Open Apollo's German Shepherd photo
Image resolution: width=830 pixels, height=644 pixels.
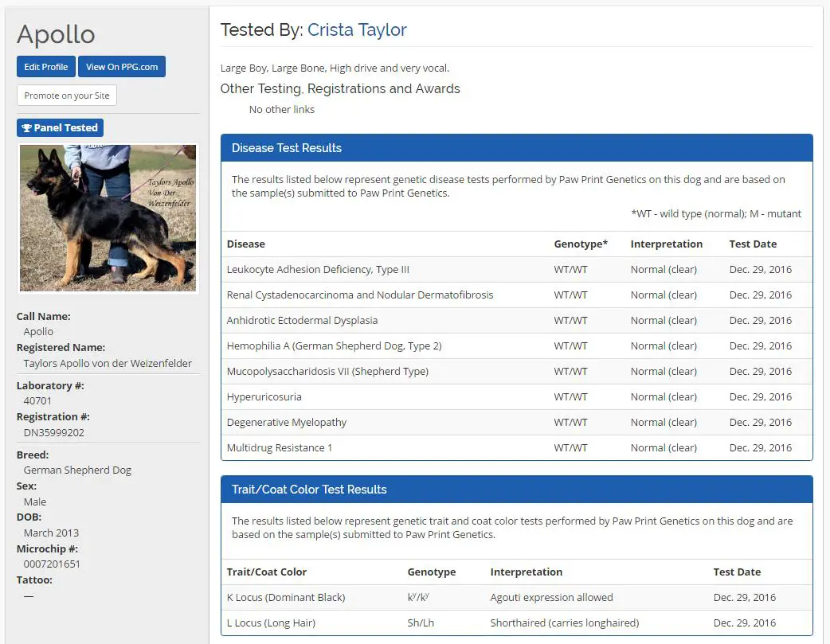click(x=108, y=218)
